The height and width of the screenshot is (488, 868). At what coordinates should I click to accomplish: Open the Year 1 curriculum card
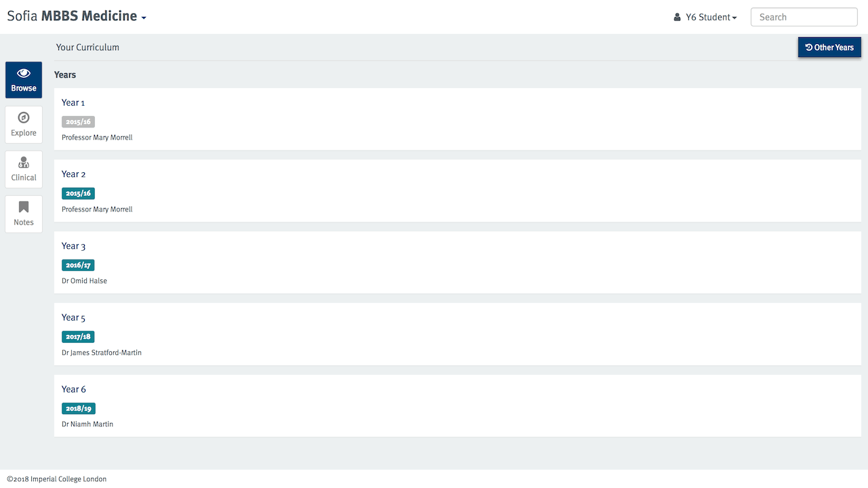pos(458,119)
